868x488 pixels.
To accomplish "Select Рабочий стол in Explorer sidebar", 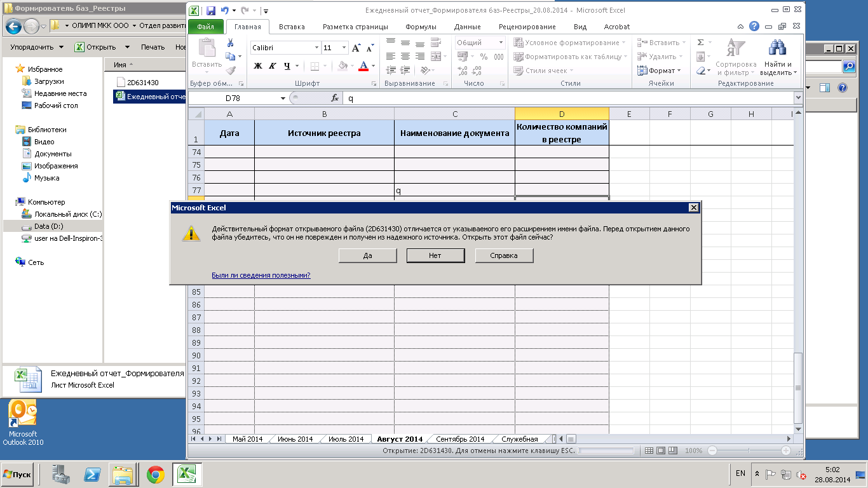I will click(x=56, y=105).
